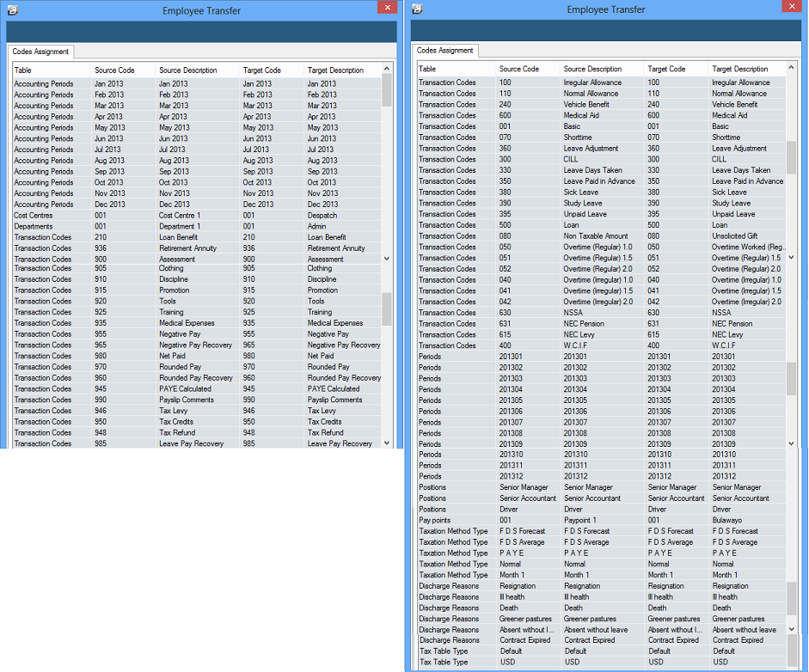
Task: Click the scroll up arrow in right window
Action: 792,68
